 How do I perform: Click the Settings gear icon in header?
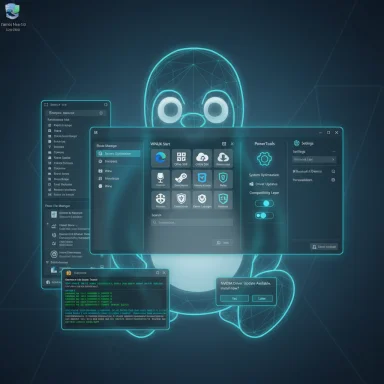[297, 143]
